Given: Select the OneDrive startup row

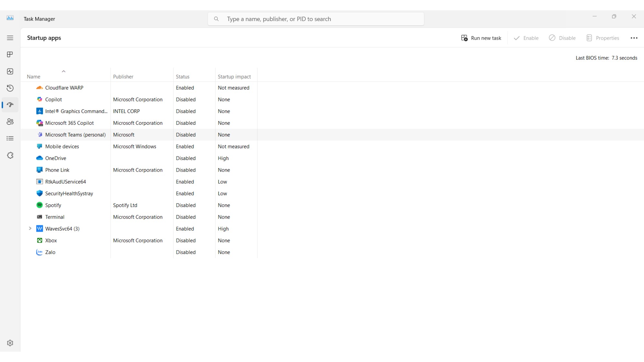Looking at the screenshot, I should click(56, 158).
